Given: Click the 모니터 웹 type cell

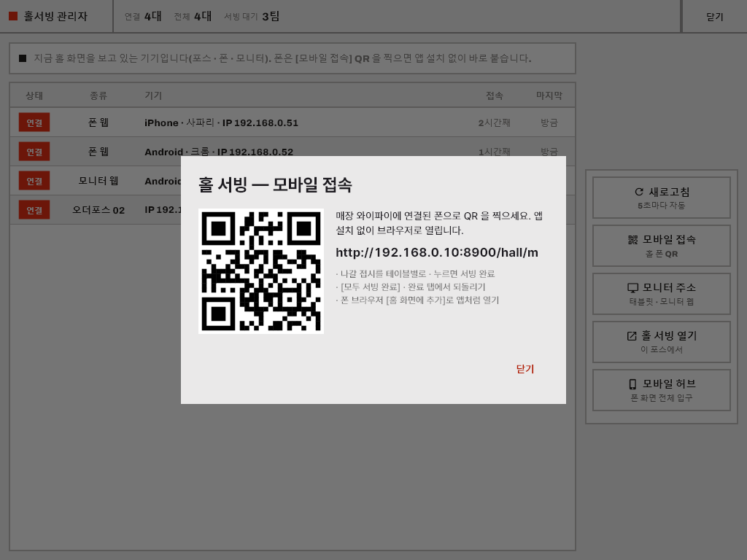Looking at the screenshot, I should click(x=98, y=181).
